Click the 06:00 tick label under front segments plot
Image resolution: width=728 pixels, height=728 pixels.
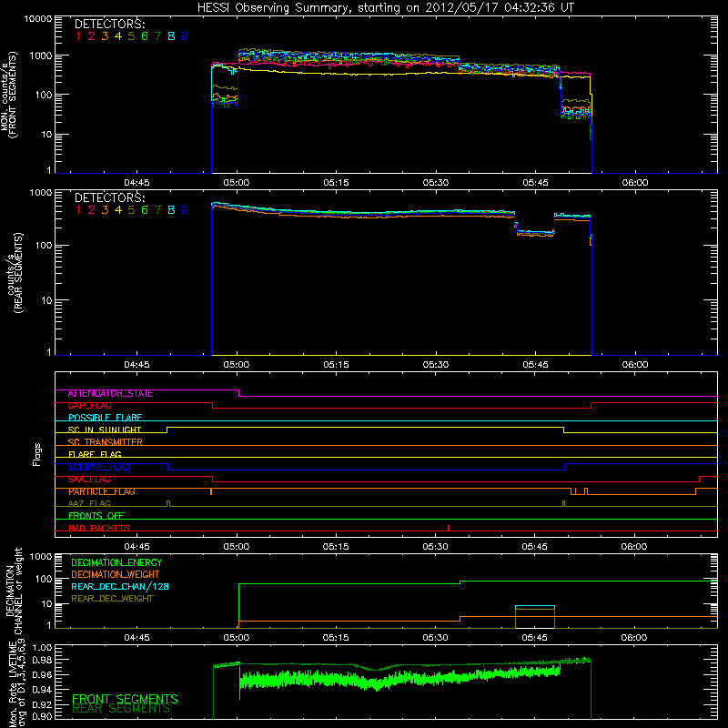pos(635,183)
